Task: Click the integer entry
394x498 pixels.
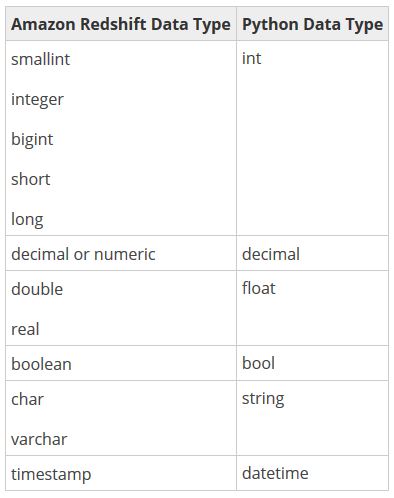Action: coord(37,100)
